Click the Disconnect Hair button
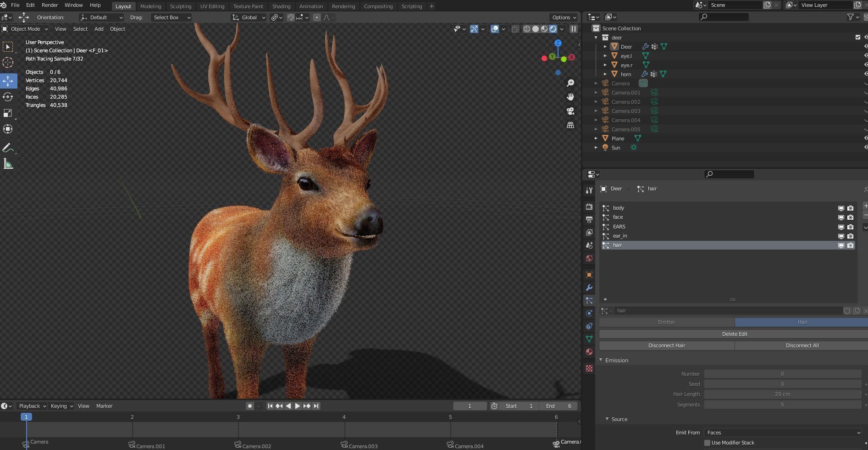The height and width of the screenshot is (450, 868). pyautogui.click(x=667, y=345)
